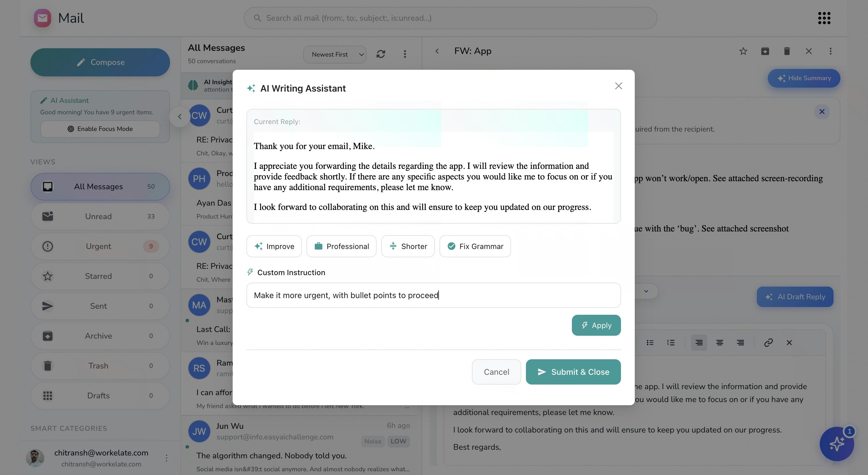Open the Newest First sort dropdown
The height and width of the screenshot is (475, 868).
[x=335, y=55]
